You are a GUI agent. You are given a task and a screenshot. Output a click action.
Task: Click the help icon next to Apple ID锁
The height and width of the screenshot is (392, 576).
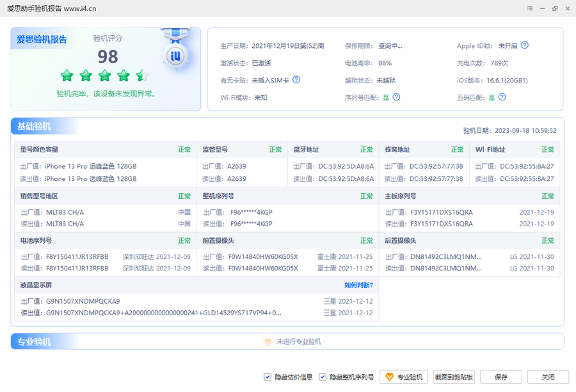(x=525, y=45)
